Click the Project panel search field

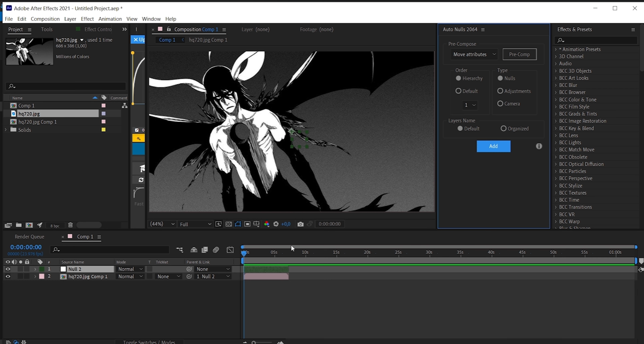(66, 86)
